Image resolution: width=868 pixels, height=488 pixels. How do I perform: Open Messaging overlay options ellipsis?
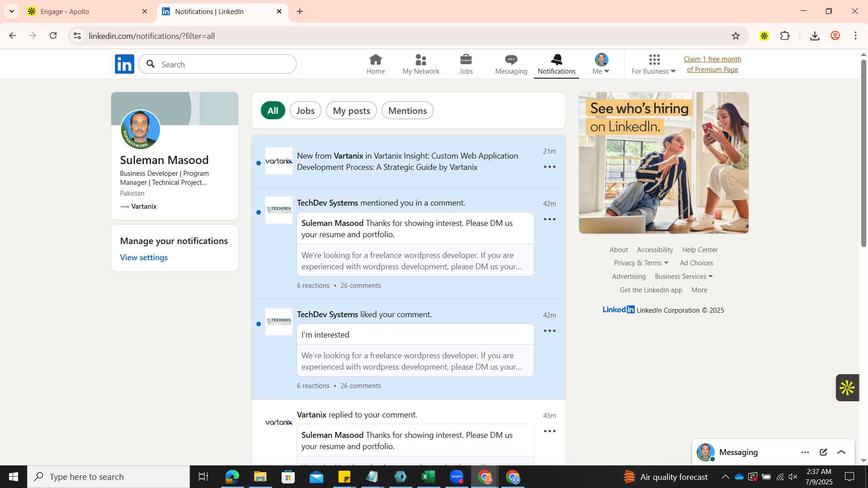coord(805,452)
